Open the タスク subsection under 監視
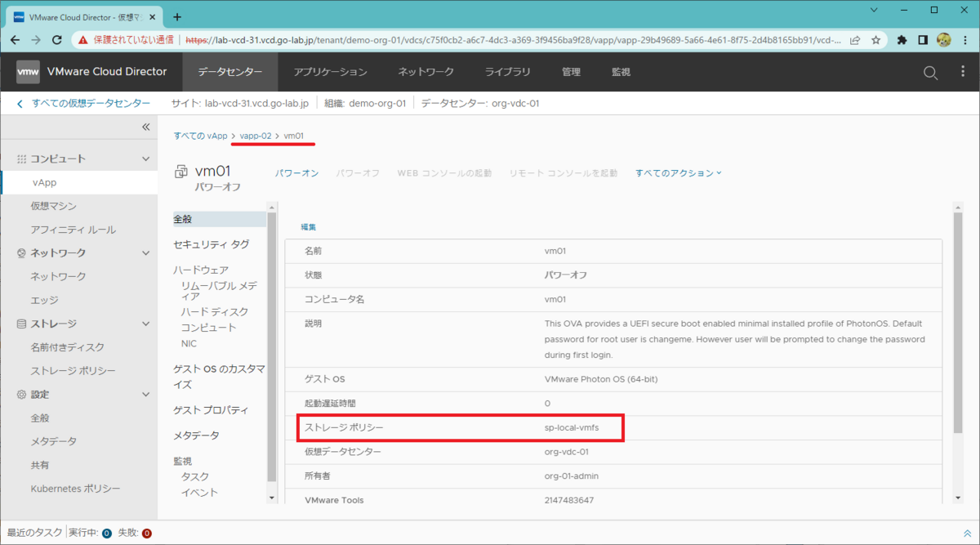The image size is (980, 545). click(x=194, y=476)
